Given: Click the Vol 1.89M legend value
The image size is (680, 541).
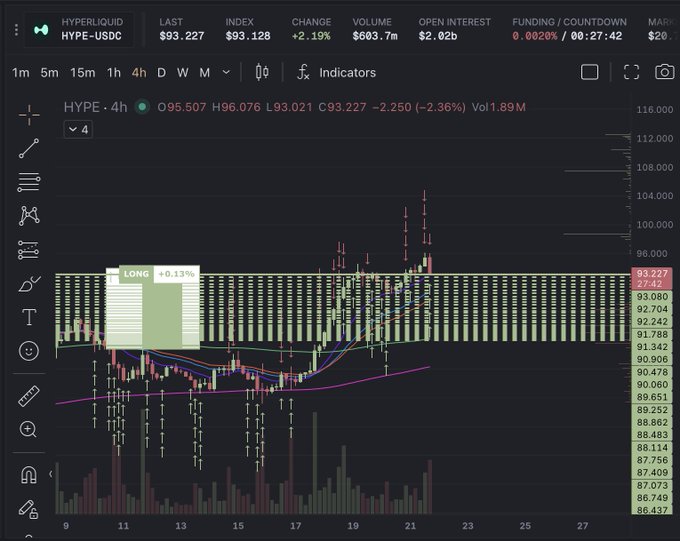Looking at the screenshot, I should pyautogui.click(x=499, y=107).
